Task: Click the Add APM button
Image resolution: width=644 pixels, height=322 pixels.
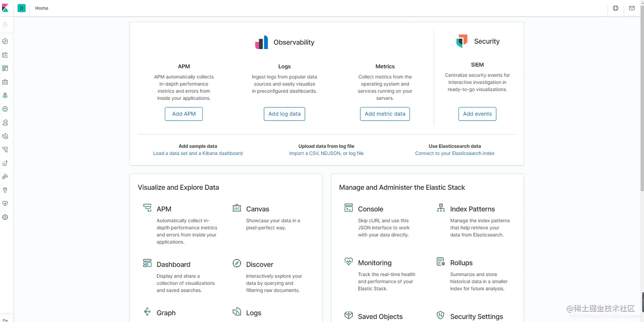Action: coord(184,114)
